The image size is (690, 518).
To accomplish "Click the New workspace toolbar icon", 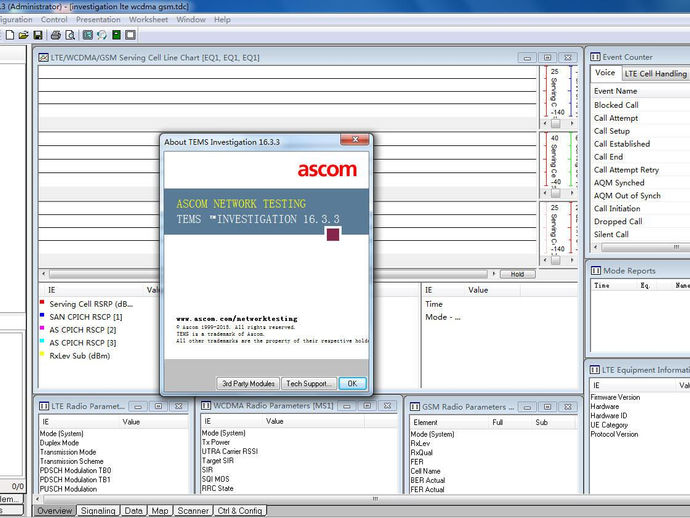I will 10,35.
